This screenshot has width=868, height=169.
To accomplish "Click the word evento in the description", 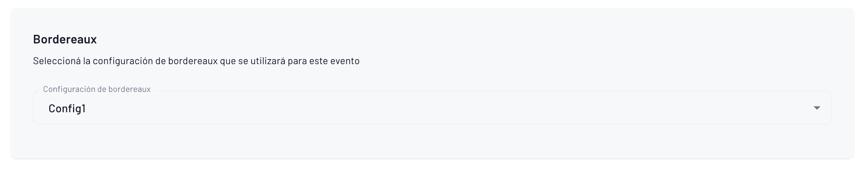I will click(x=345, y=61).
